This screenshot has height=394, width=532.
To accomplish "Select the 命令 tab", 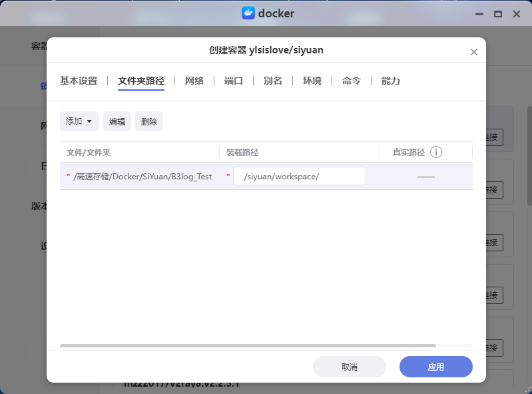I will click(x=352, y=81).
